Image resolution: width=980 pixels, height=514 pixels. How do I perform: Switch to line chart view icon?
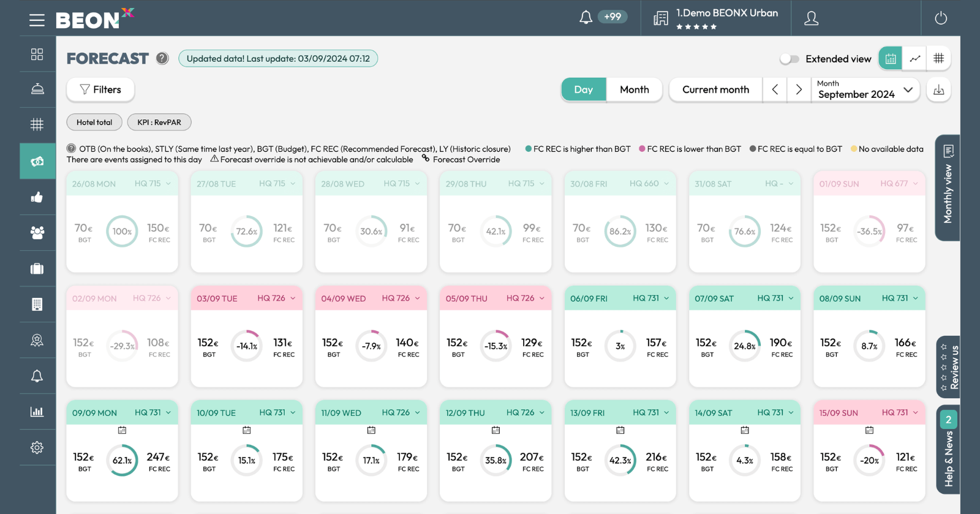(914, 59)
